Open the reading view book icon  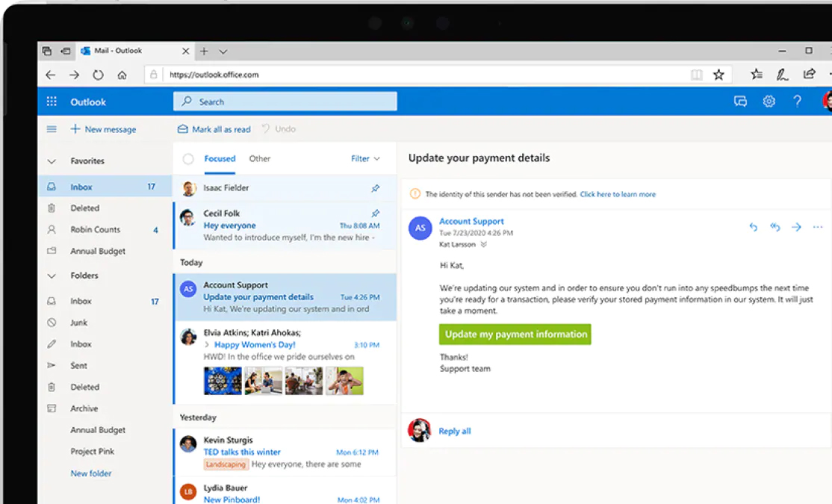(x=697, y=75)
